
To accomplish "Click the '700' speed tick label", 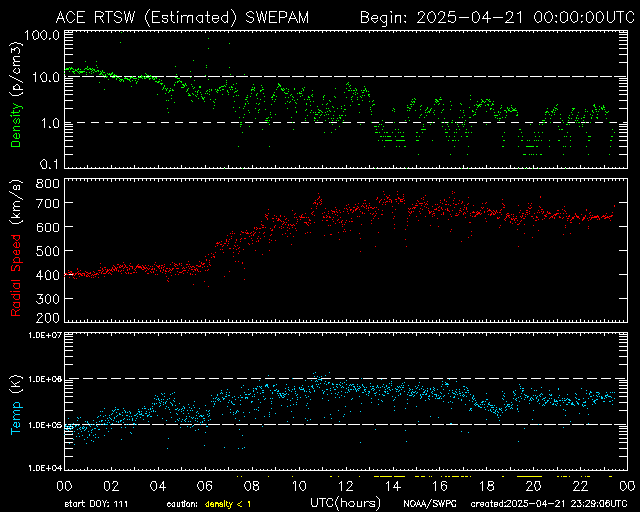I will coord(48,203).
